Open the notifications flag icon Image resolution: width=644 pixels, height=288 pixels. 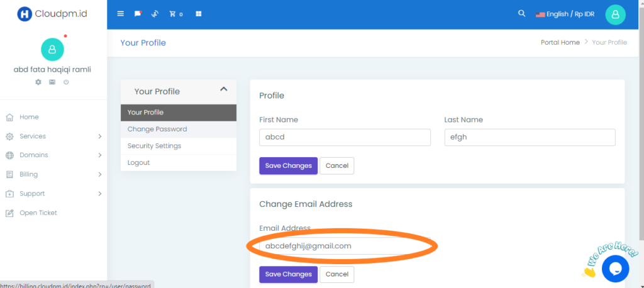pos(138,14)
